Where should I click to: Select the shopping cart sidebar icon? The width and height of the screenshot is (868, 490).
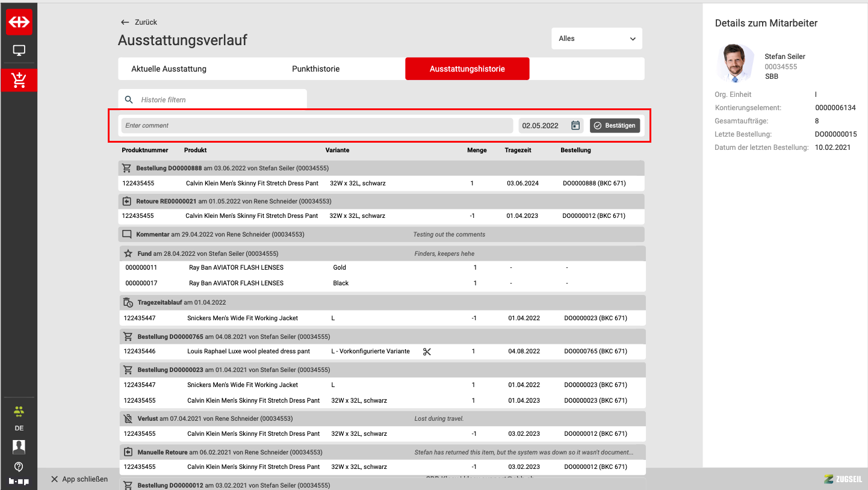[x=19, y=80]
